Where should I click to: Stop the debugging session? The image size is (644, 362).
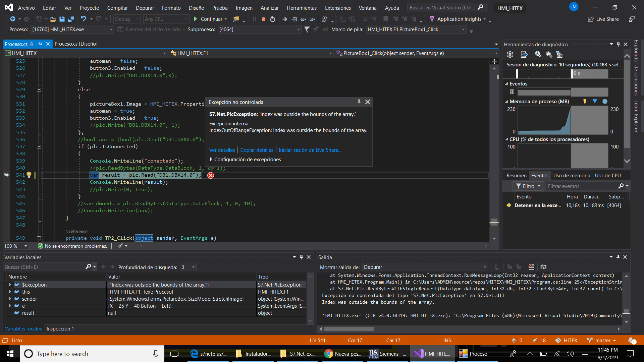(263, 19)
